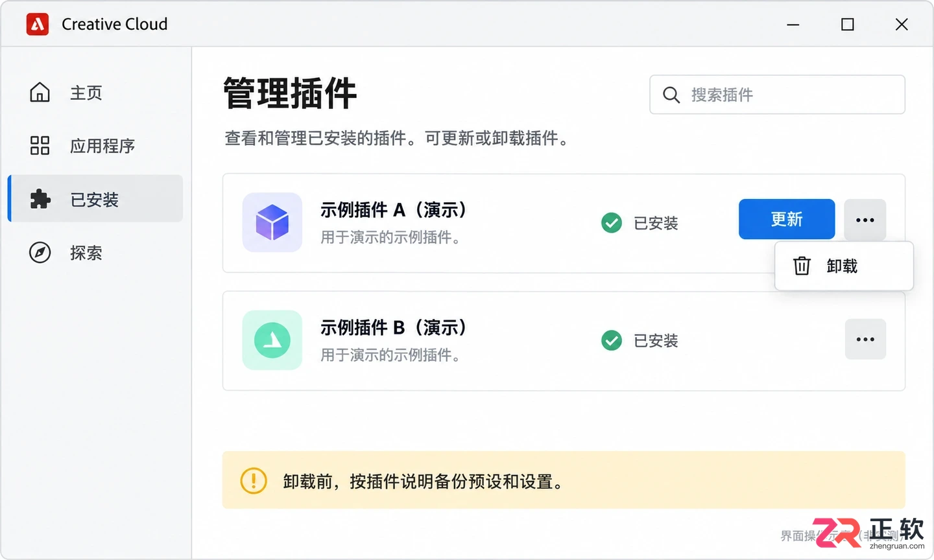
Task: Click the grid icon beside 应用程序
Action: [40, 145]
